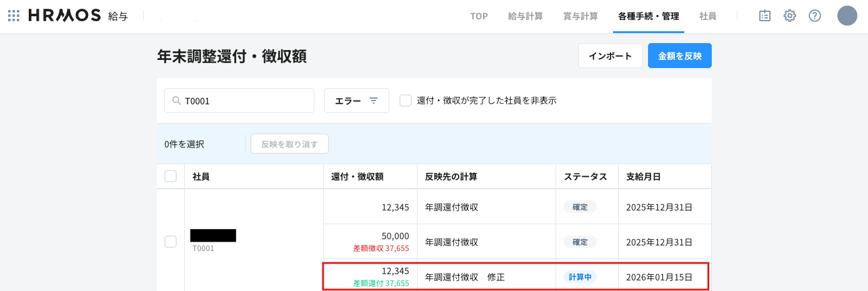Viewport: 868px width, 291px height.
Task: Click the 計算中 status badge
Action: 579,277
